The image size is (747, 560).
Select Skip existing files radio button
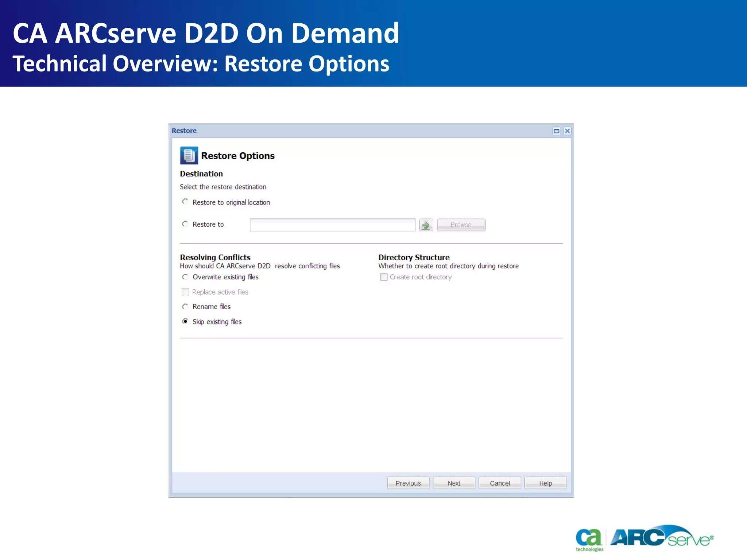coord(185,321)
